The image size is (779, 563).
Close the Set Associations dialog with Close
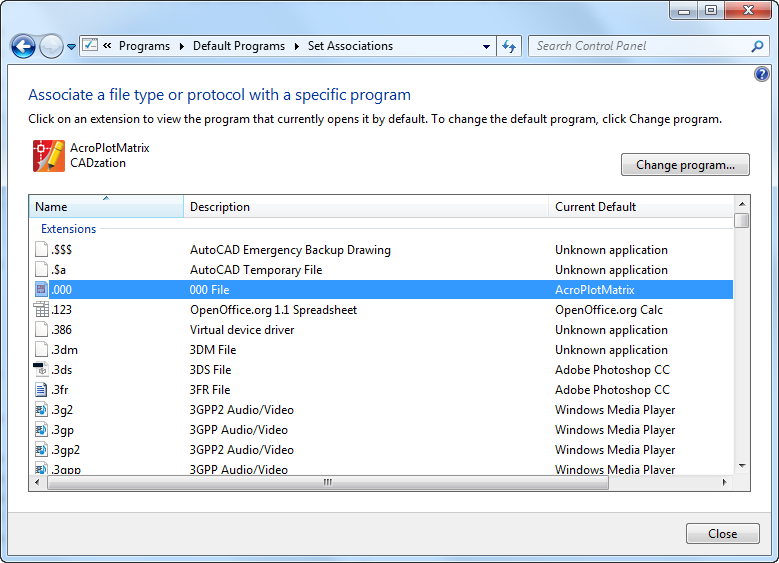tap(722, 534)
